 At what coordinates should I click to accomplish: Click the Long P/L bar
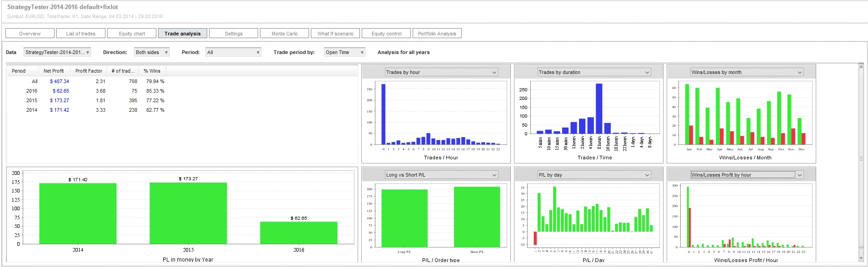coord(404,218)
